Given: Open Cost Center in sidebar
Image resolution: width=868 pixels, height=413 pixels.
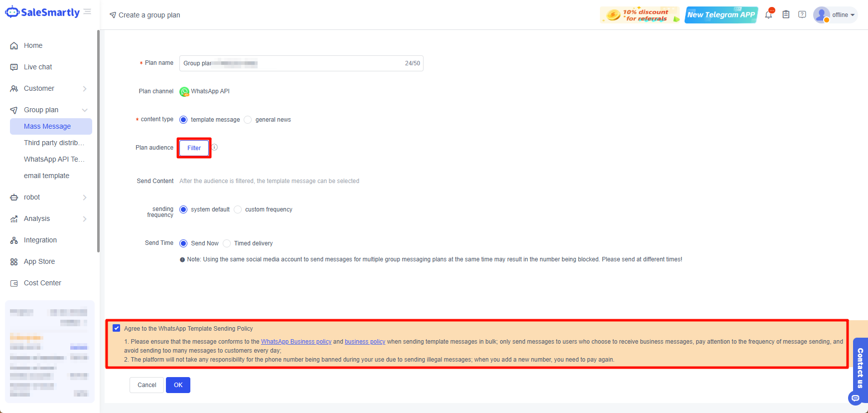Looking at the screenshot, I should pos(42,283).
